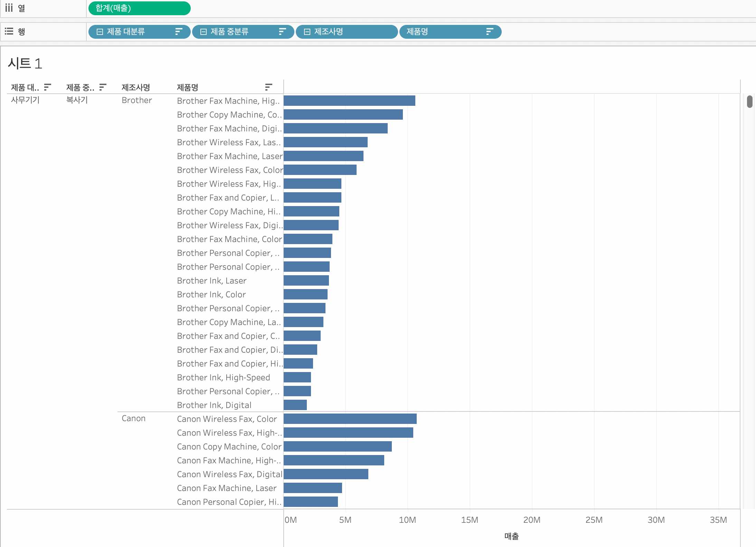This screenshot has height=547, width=756.
Task: Click sort icon on 제품 중분류 pill
Action: (282, 32)
